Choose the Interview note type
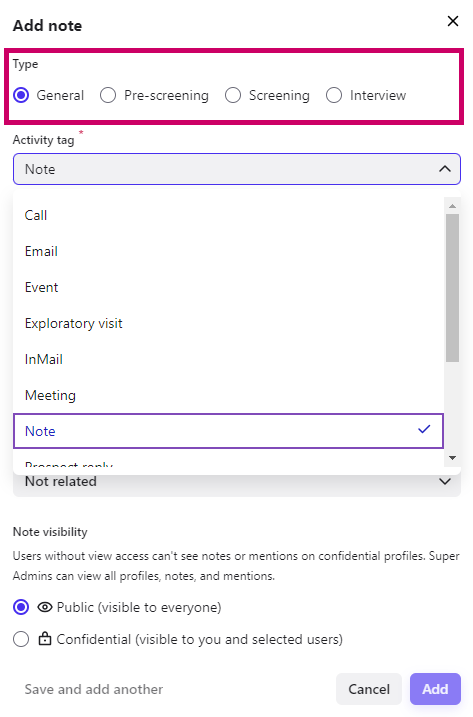 [334, 95]
